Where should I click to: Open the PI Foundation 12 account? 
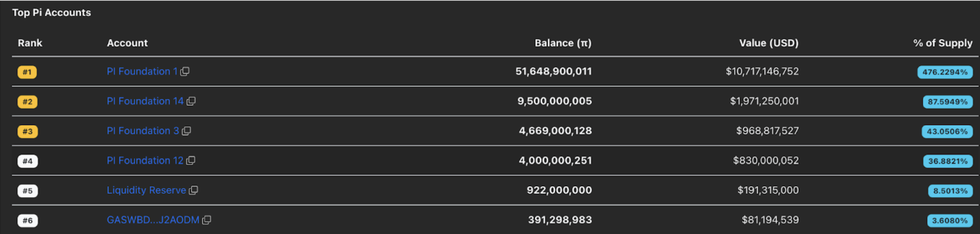[145, 160]
